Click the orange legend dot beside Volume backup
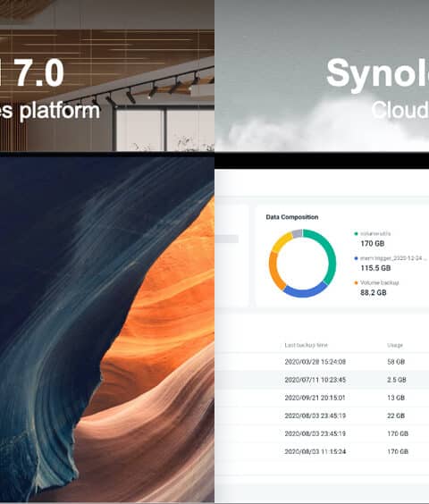Image resolution: width=429 pixels, height=504 pixels. 356,283
